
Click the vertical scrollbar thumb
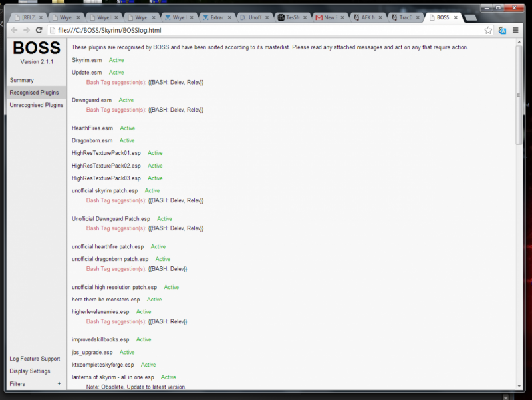point(519,95)
